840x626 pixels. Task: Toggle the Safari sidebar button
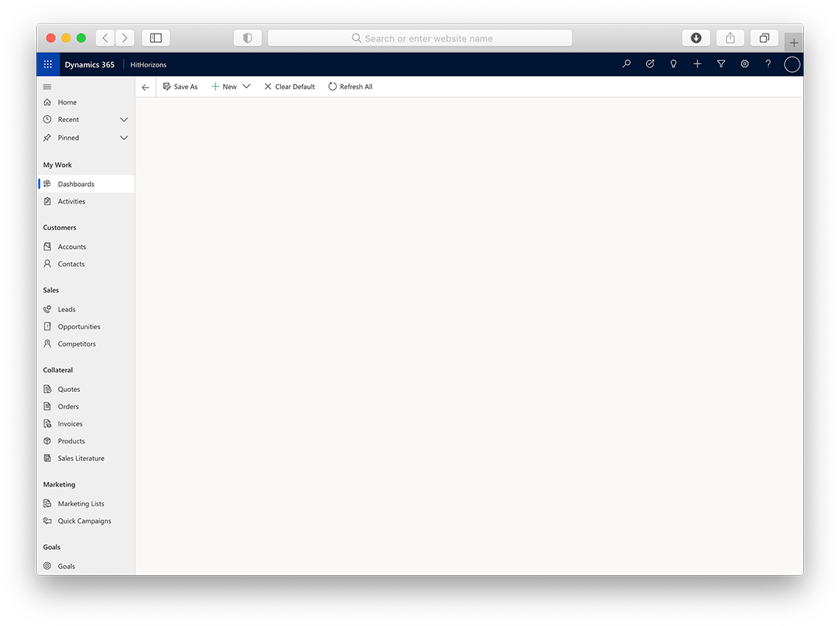point(156,38)
